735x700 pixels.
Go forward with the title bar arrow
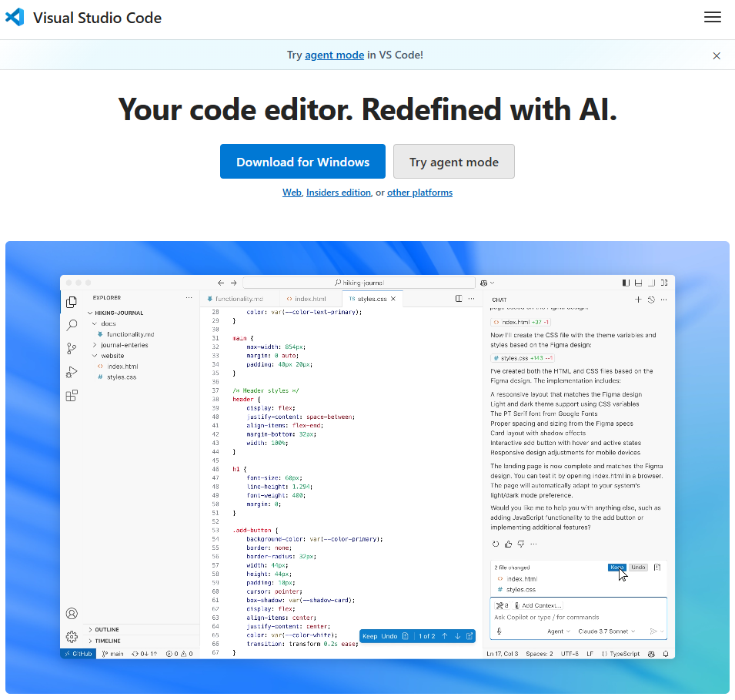click(x=233, y=283)
